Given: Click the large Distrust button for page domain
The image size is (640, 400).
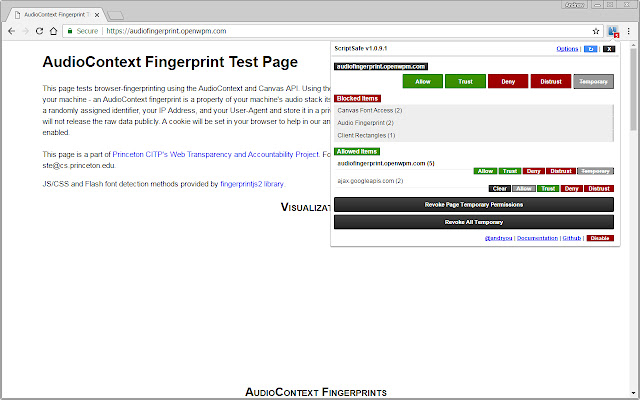Looking at the screenshot, I should [x=551, y=81].
